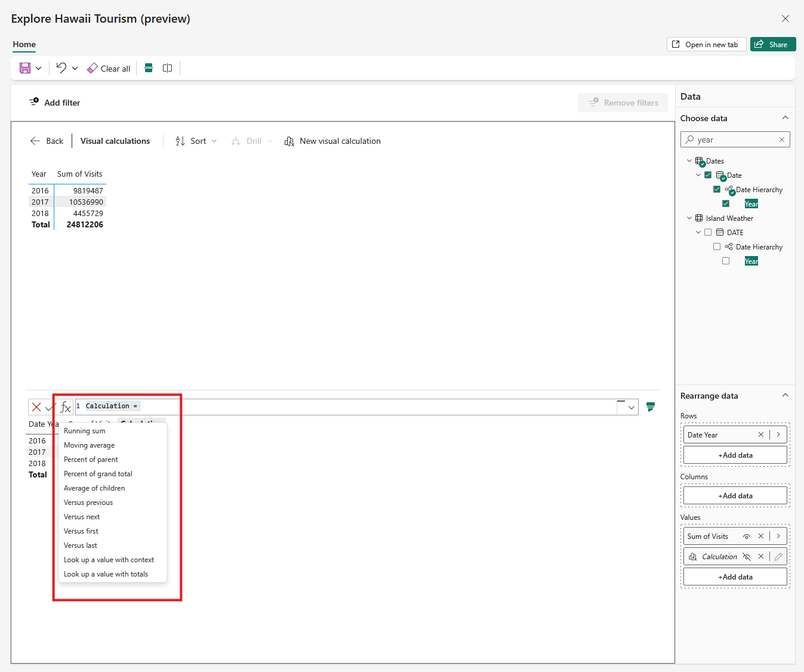Click the pencil edit icon on Calculation

tap(778, 557)
